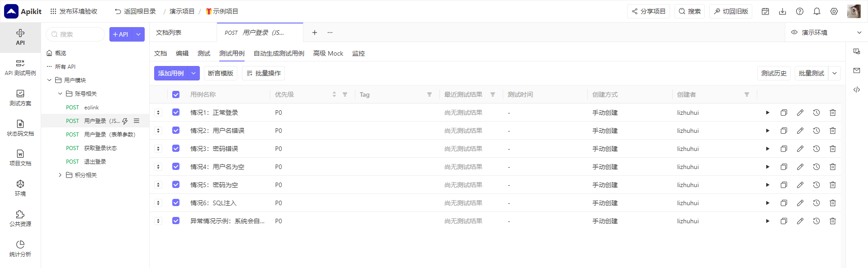Click 添加用例 button
Image resolution: width=868 pixels, height=268 pixels.
pos(171,73)
